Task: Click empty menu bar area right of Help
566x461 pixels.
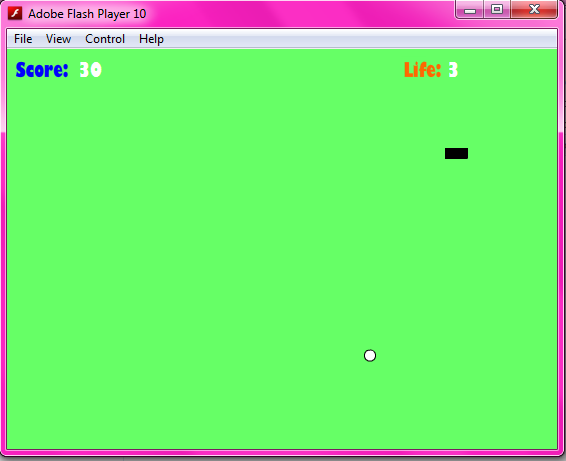Action: point(361,39)
